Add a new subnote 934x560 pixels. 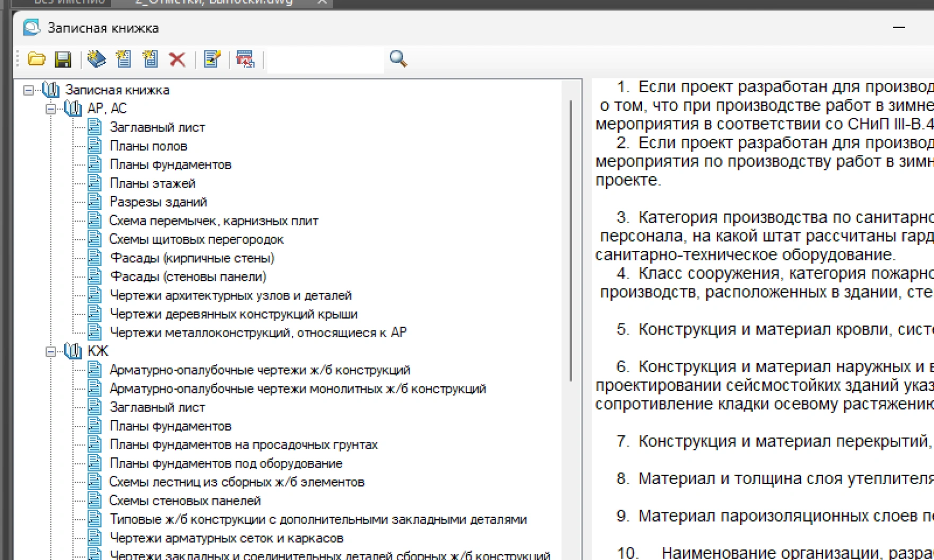pyautogui.click(x=150, y=60)
